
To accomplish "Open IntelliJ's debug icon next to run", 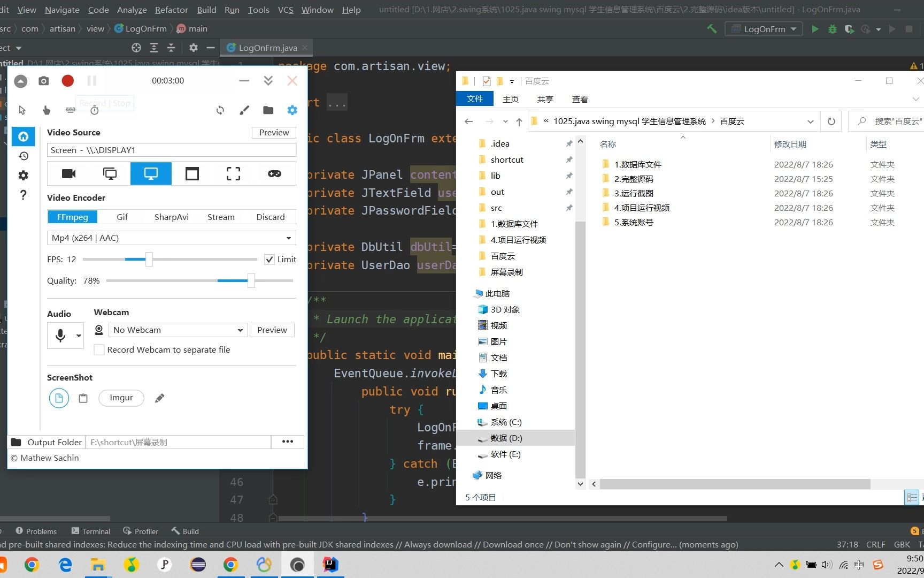I will tap(832, 29).
